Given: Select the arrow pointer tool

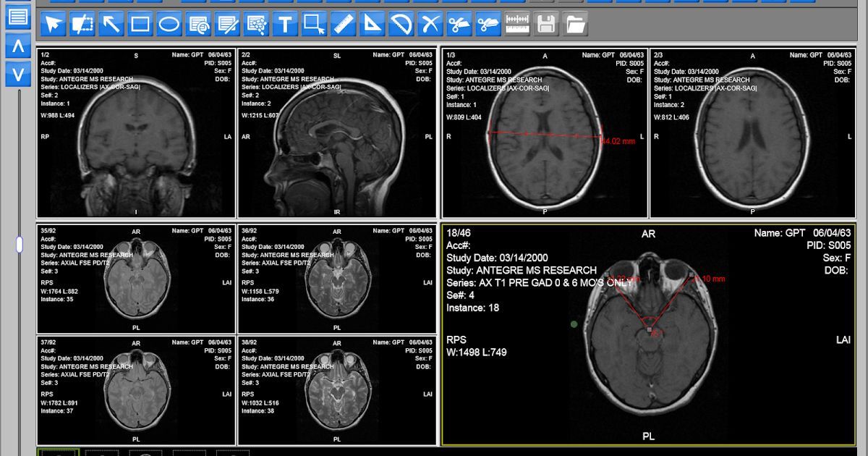Looking at the screenshot, I should pos(54,25).
